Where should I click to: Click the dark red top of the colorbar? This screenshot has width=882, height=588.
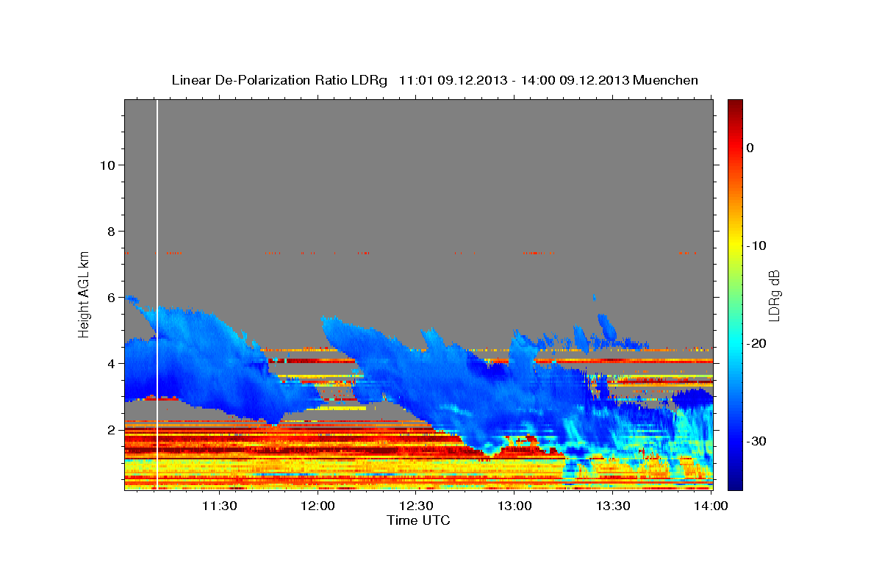click(x=735, y=107)
